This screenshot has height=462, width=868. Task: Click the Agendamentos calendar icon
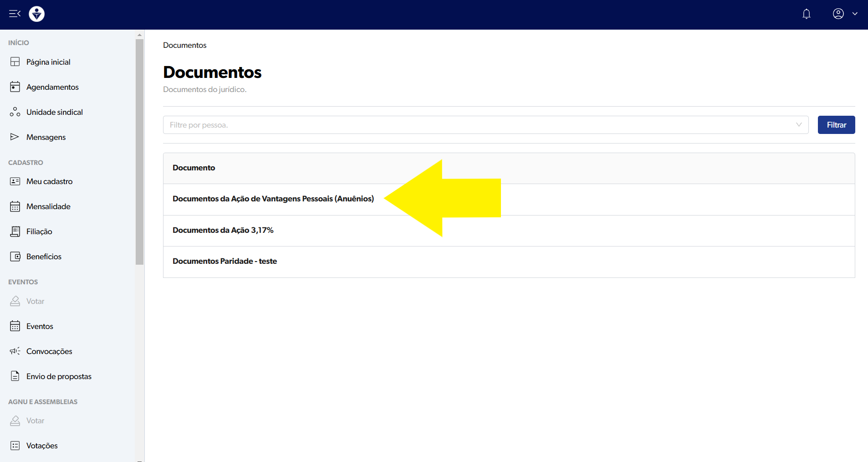click(x=15, y=87)
